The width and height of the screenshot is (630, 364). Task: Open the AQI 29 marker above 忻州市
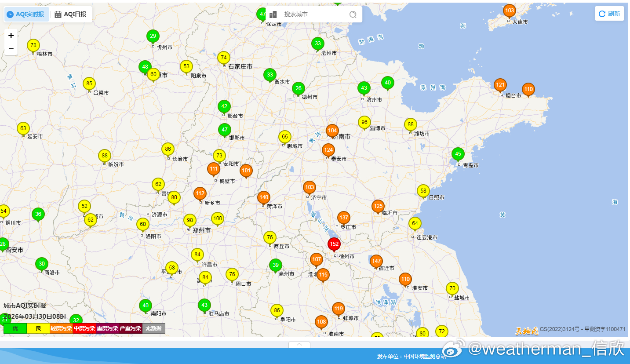pos(153,36)
